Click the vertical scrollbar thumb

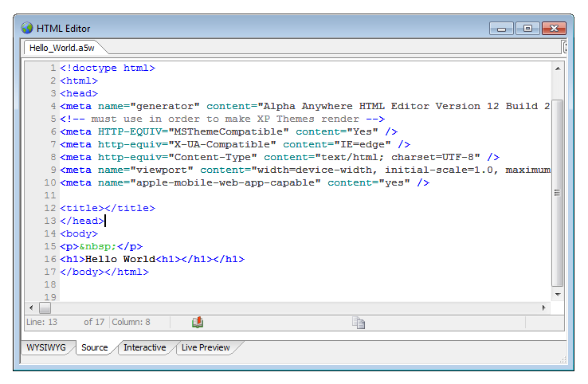[558, 193]
